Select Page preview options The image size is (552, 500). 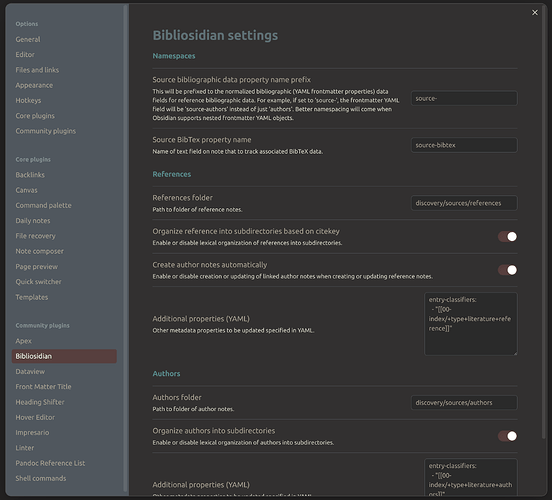[x=37, y=267]
